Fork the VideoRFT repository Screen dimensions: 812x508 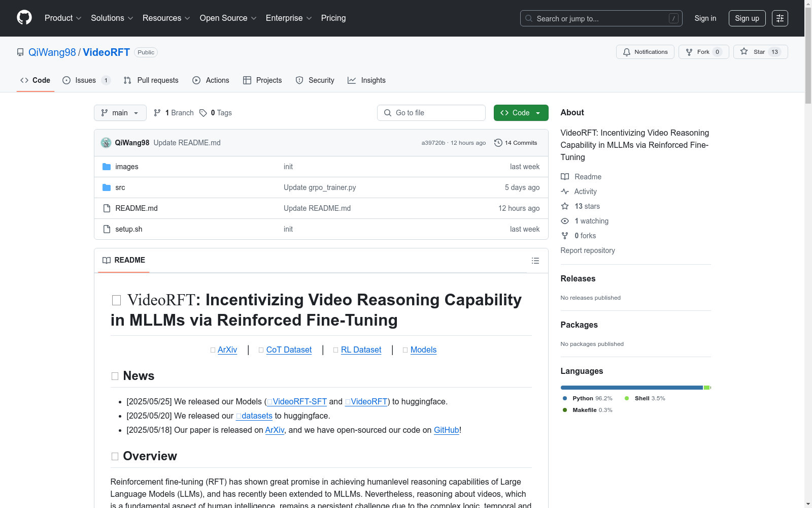point(704,52)
